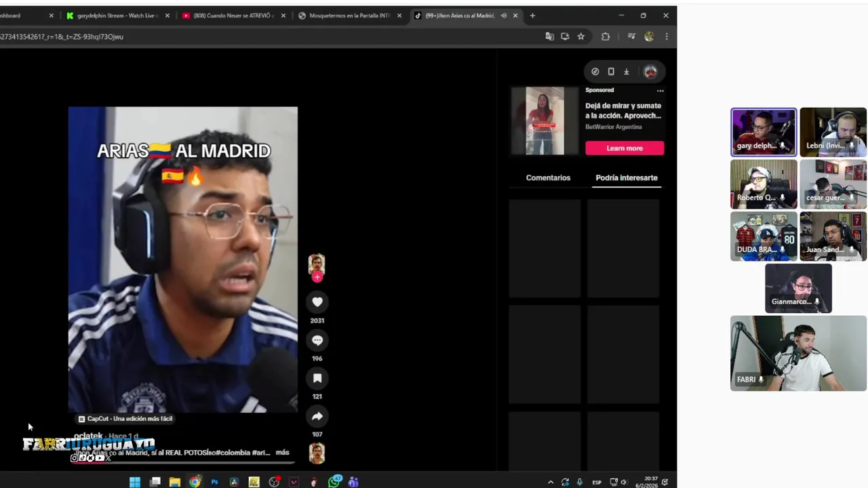Viewport: 868px width, 488px height.
Task: Click the comment count 196
Action: pyautogui.click(x=317, y=359)
